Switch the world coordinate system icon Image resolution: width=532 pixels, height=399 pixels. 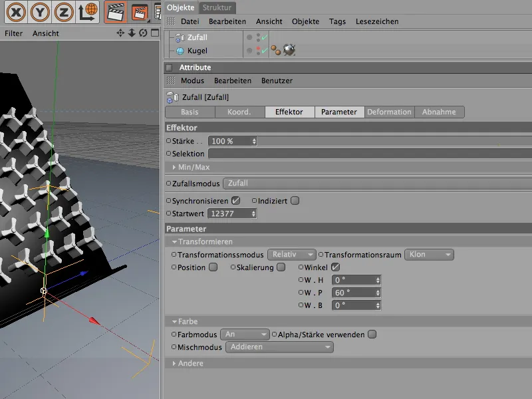pyautogui.click(x=86, y=11)
